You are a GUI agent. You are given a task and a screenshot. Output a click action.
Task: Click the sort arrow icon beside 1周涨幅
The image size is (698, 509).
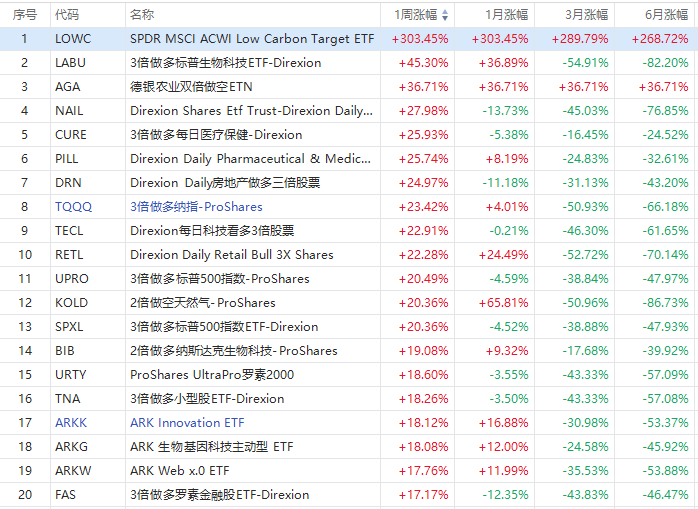click(445, 16)
